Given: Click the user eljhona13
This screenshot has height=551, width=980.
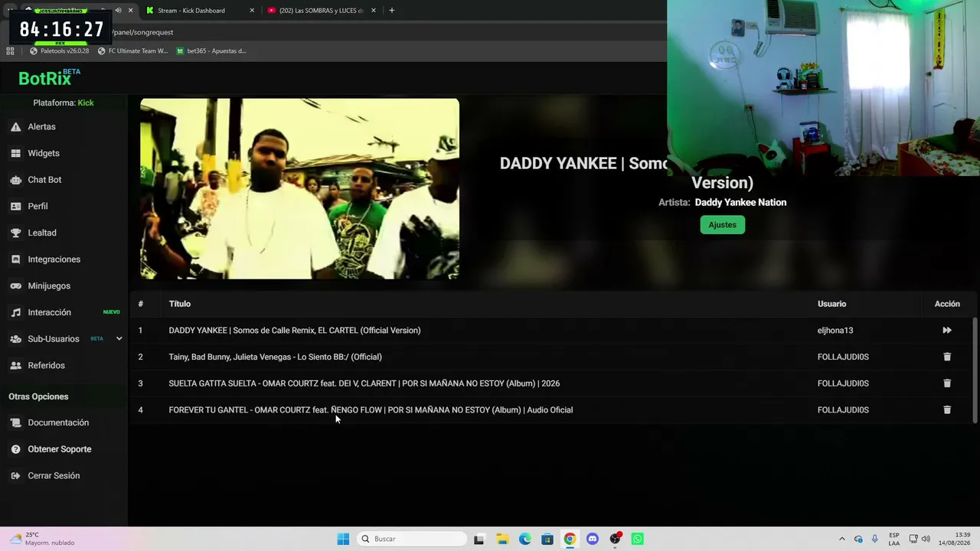Looking at the screenshot, I should (835, 331).
